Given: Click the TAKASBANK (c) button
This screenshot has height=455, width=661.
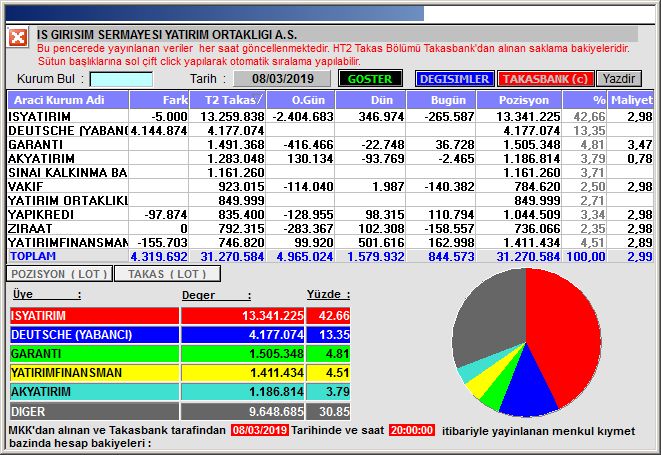Looking at the screenshot, I should pyautogui.click(x=545, y=78).
